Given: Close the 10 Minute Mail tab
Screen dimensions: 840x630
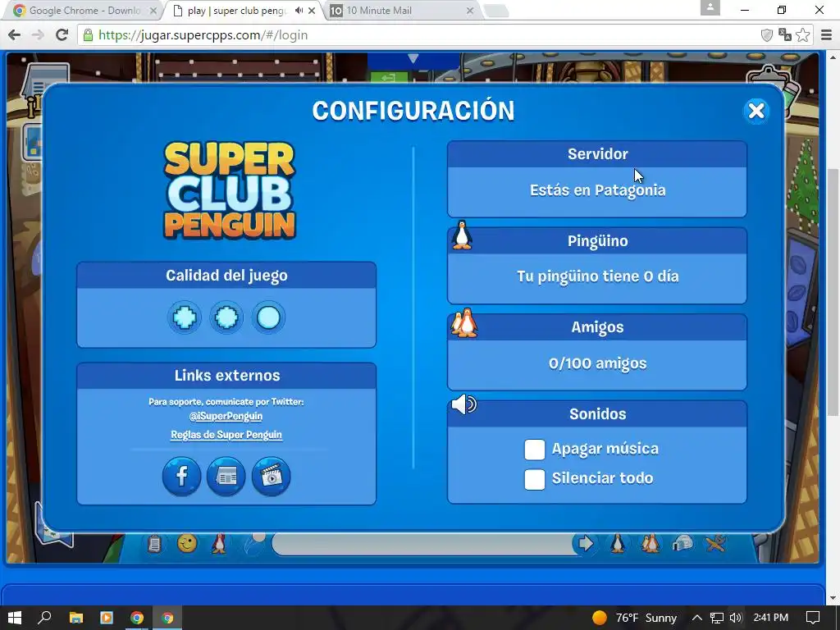Looking at the screenshot, I should click(x=470, y=10).
